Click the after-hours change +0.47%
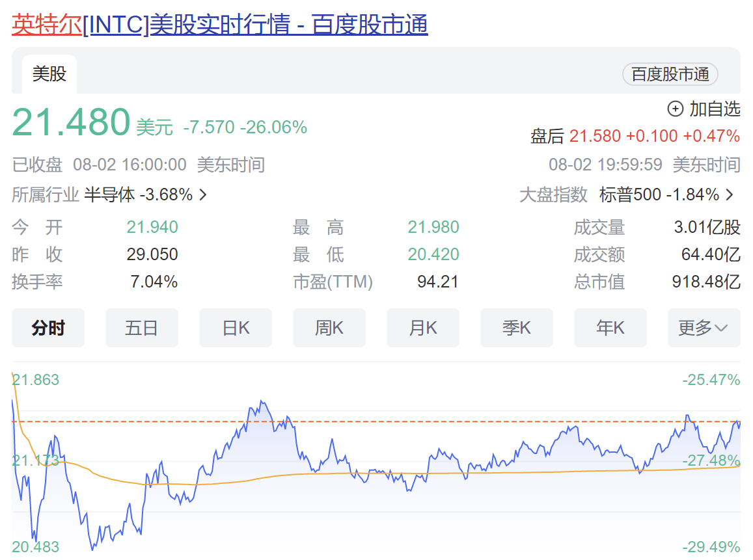 coord(711,136)
